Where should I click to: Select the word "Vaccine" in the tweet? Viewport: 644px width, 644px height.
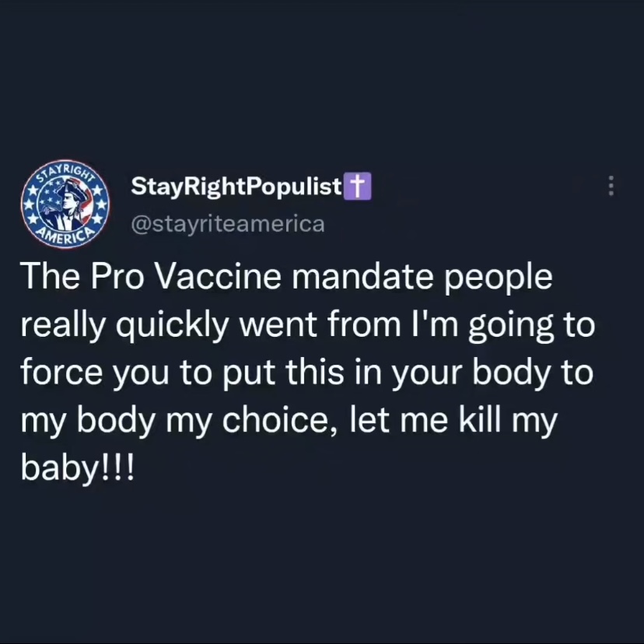tap(219, 276)
